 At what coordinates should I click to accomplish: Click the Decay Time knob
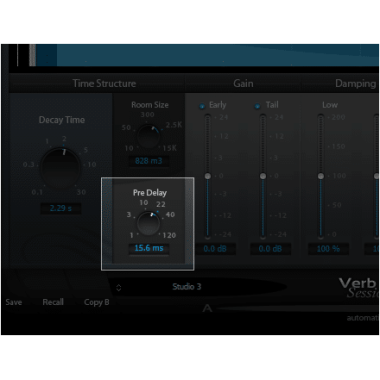pos(61,167)
